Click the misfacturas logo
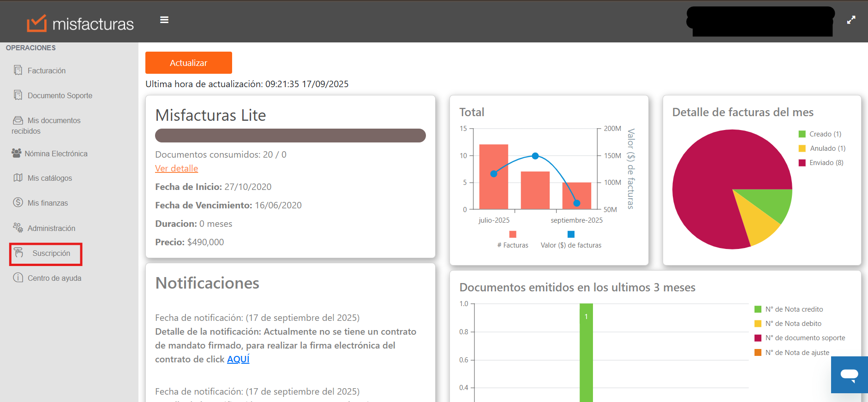The width and height of the screenshot is (868, 402). [80, 23]
